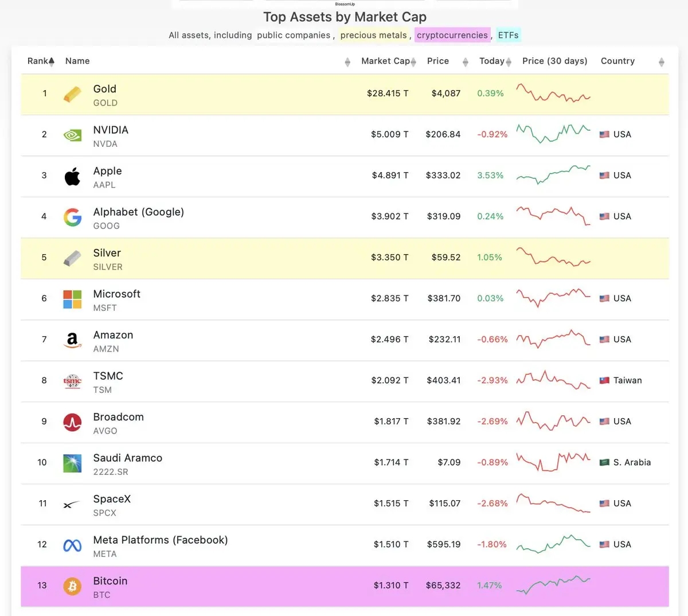Select the Google logo icon

[x=72, y=217]
